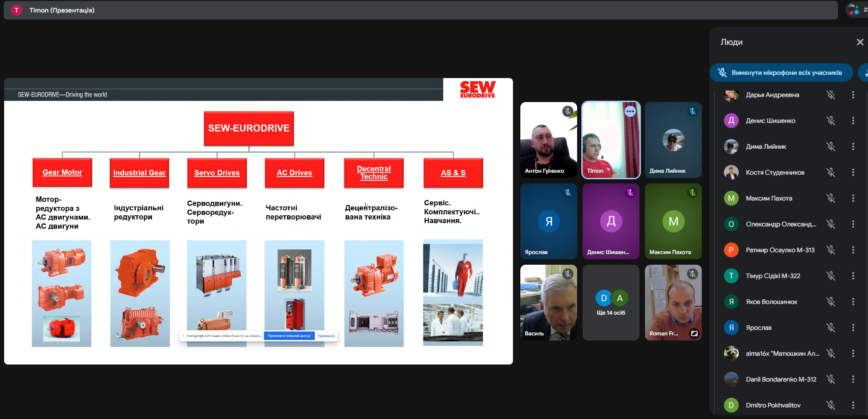Stop sharing via Припинити спільний доступ button

pyautogui.click(x=289, y=336)
